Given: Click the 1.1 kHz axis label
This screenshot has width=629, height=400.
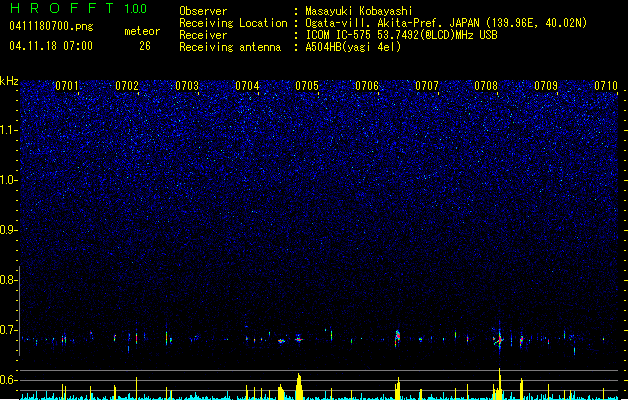Looking at the screenshot, I should point(9,130).
